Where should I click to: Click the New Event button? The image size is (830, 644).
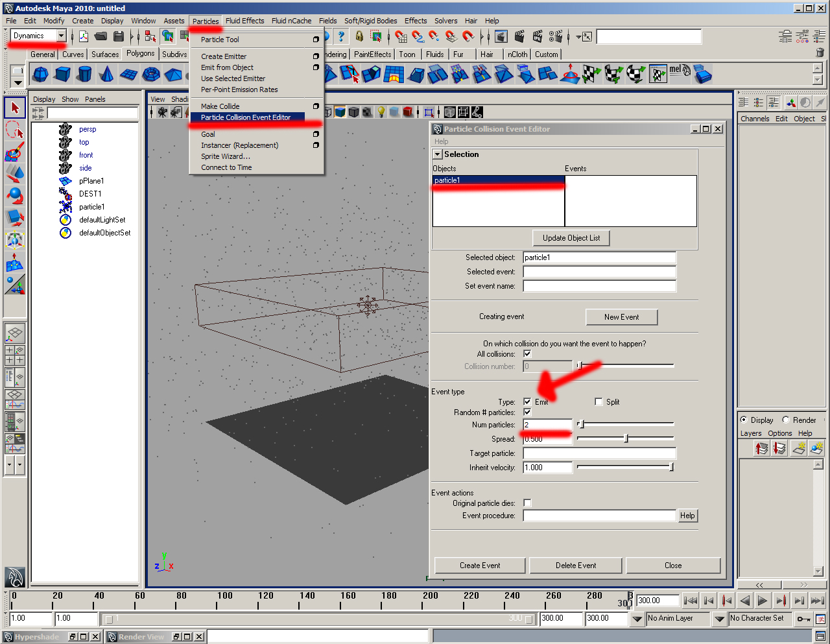tap(622, 317)
